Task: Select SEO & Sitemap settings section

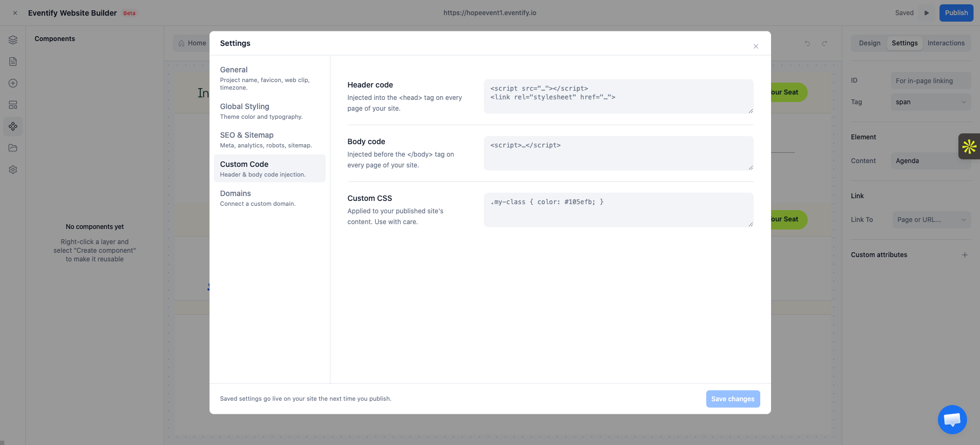Action: pyautogui.click(x=269, y=140)
